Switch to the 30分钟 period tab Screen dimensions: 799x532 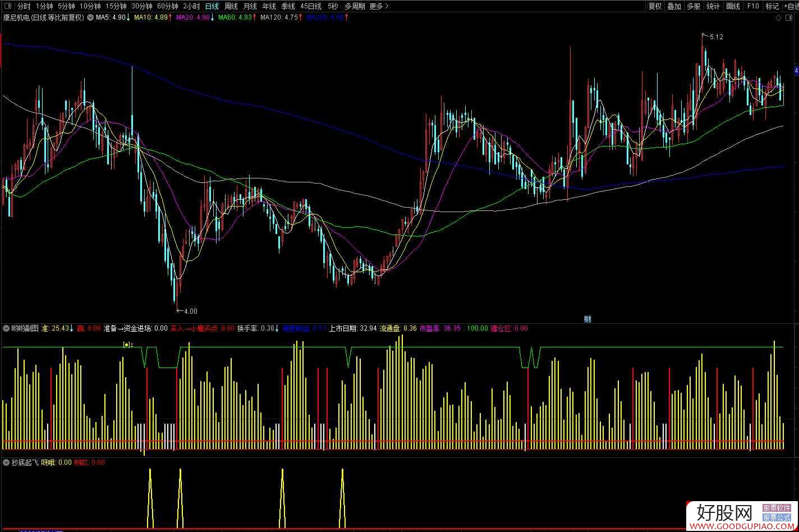[x=142, y=6]
